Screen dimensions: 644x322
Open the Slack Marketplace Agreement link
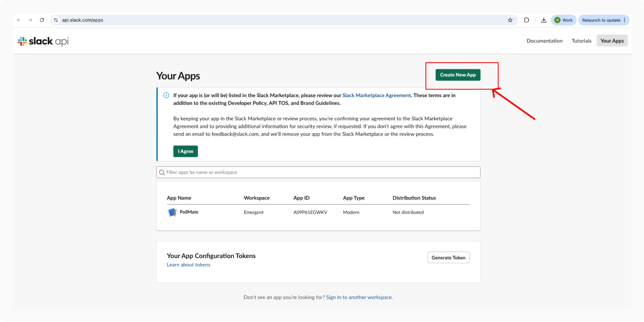(x=376, y=95)
